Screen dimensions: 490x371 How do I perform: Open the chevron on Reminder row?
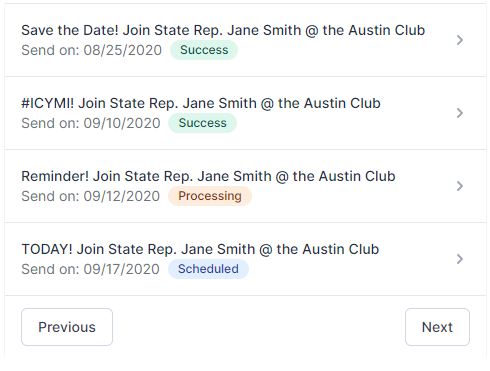coord(460,186)
